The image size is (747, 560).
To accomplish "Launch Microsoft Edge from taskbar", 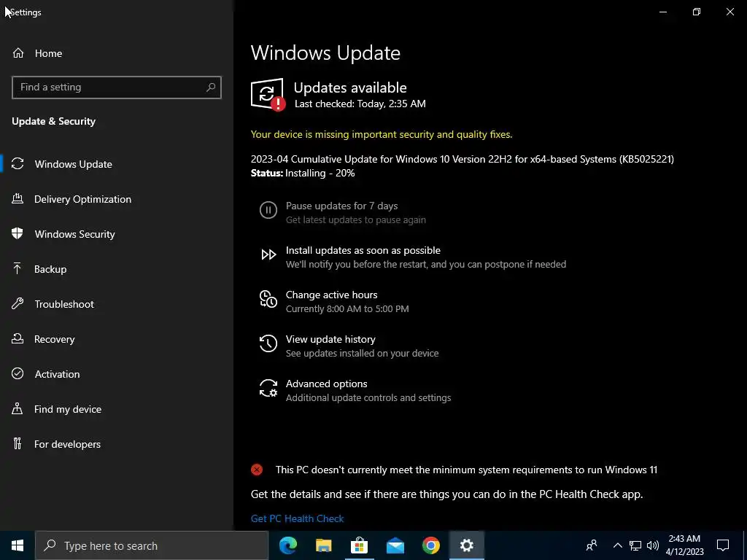I will (x=287, y=545).
